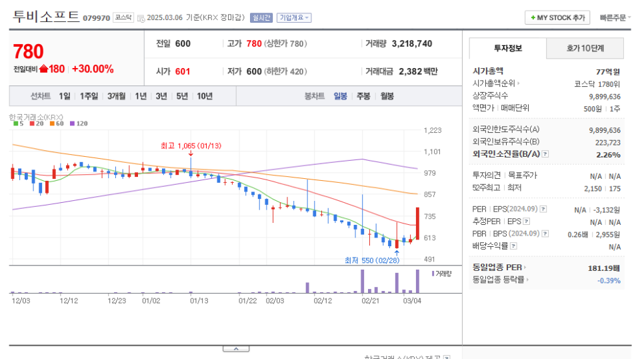Click the 52주최고 value 2,150

[593, 189]
